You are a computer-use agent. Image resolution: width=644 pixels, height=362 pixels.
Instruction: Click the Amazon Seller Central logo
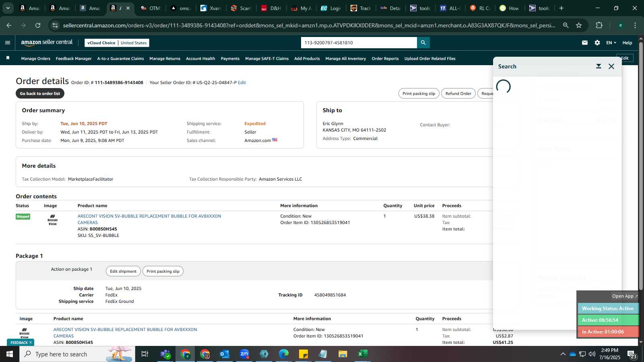pos(47,43)
